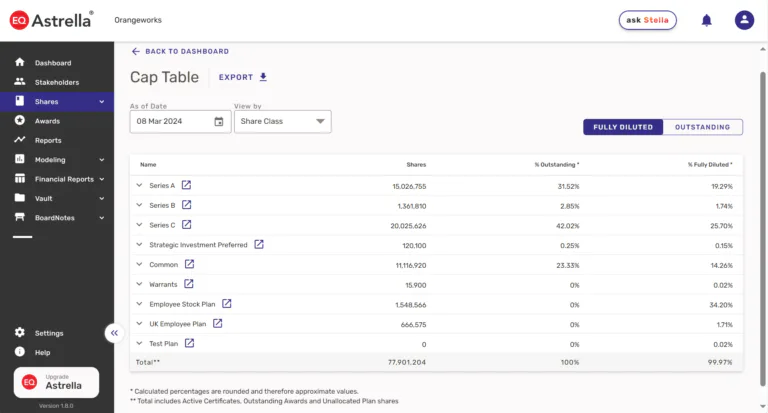The image size is (768, 413).
Task: Expand the Test Plan row
Action: 139,343
